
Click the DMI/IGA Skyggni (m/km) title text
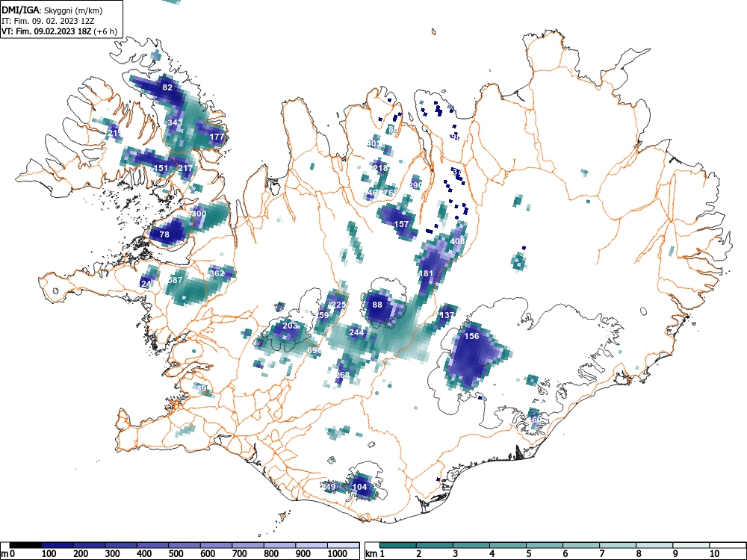click(x=52, y=10)
